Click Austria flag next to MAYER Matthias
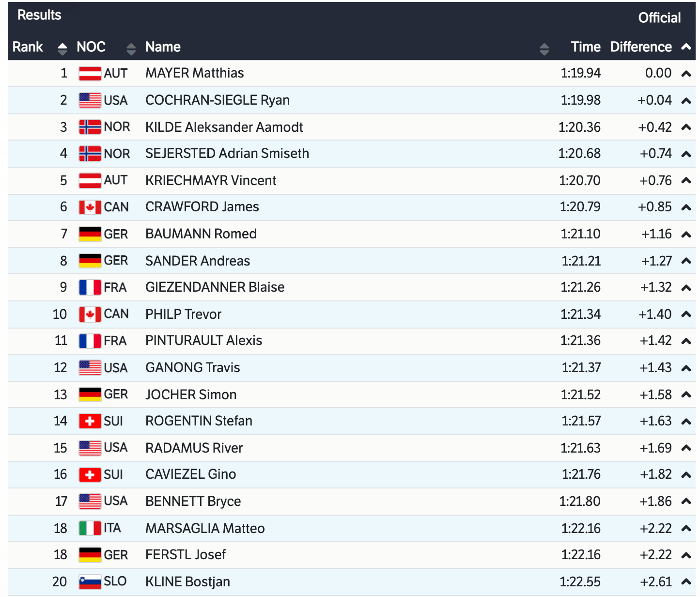Screen dimensions: 700x597 (90, 74)
